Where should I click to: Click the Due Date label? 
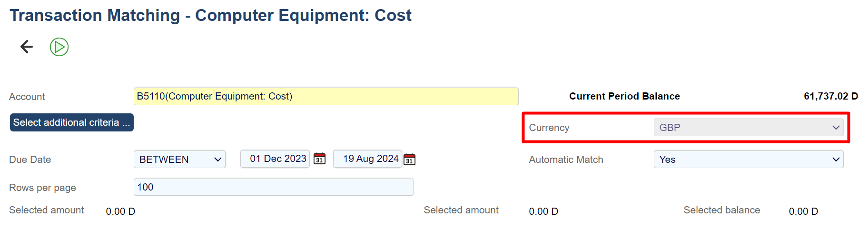point(30,160)
